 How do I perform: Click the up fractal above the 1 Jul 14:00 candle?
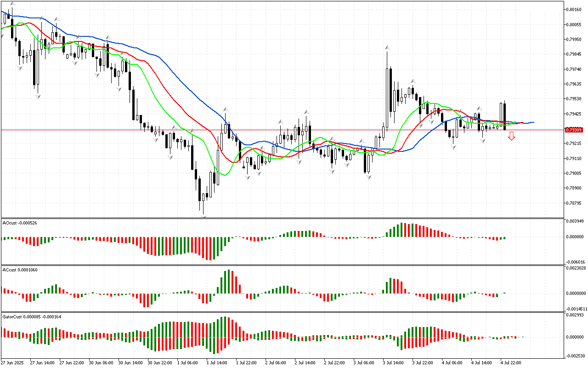226,109
